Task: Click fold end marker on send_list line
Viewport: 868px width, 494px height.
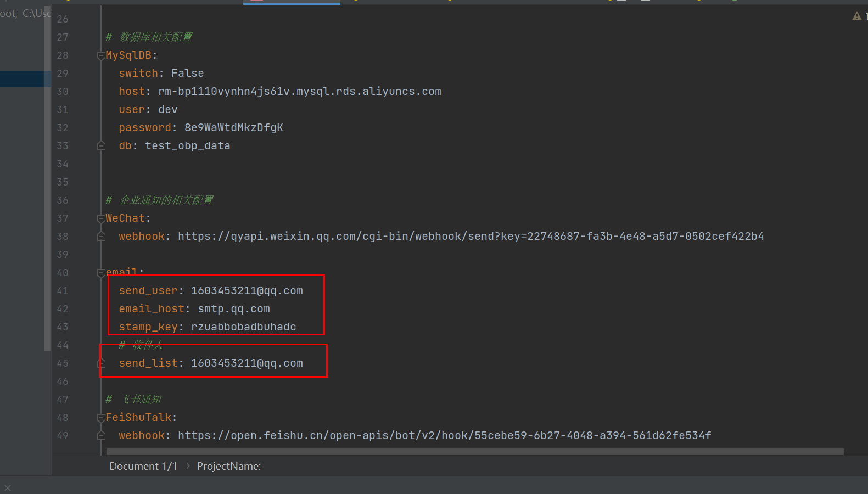Action: tap(101, 363)
